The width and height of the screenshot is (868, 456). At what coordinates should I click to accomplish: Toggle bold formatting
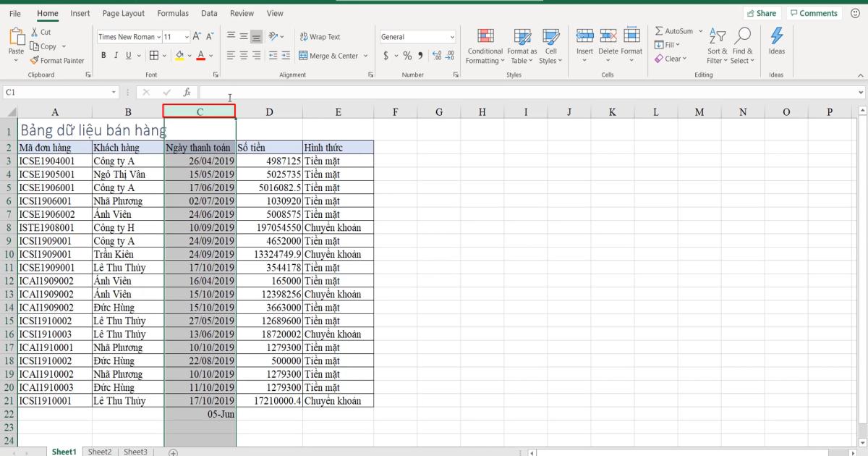point(105,55)
